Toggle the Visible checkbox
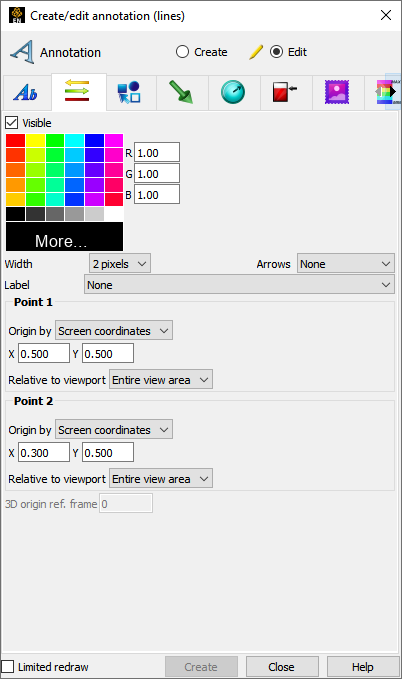Image resolution: width=402 pixels, height=679 pixels. [12, 123]
